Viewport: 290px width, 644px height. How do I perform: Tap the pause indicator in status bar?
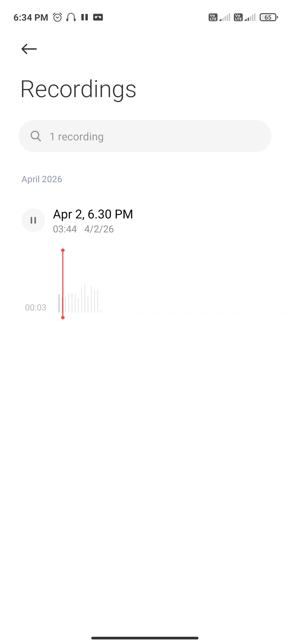point(85,17)
